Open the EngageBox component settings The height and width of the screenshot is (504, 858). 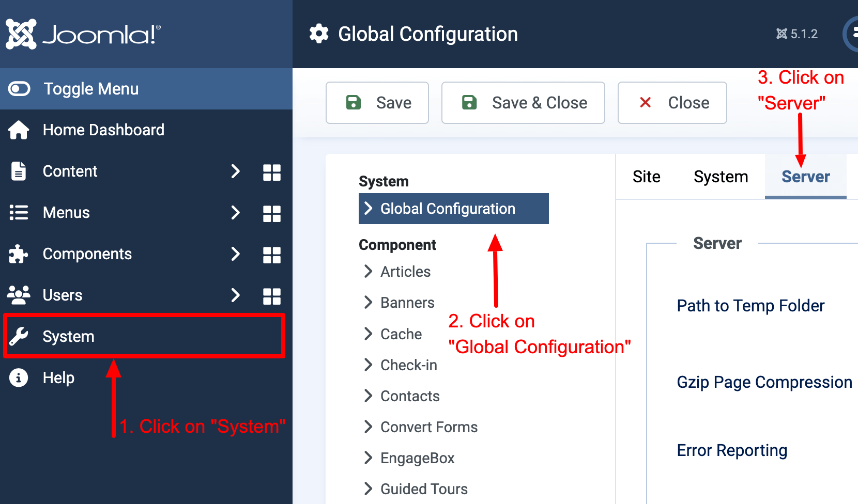coord(418,458)
